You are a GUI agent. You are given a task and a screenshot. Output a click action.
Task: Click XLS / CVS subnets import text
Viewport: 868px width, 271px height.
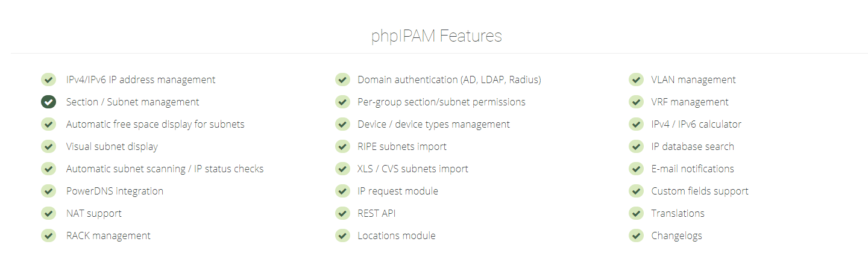click(413, 169)
